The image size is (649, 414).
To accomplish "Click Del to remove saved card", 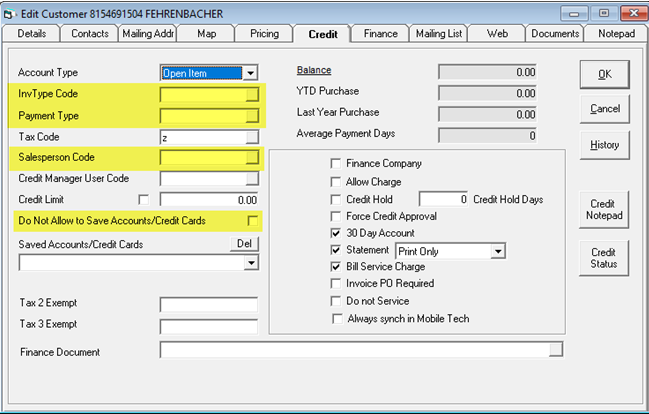I will (x=244, y=243).
